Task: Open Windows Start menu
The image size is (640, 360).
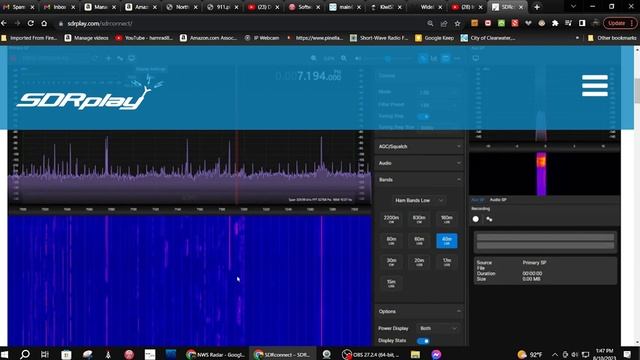Action: tap(4, 354)
